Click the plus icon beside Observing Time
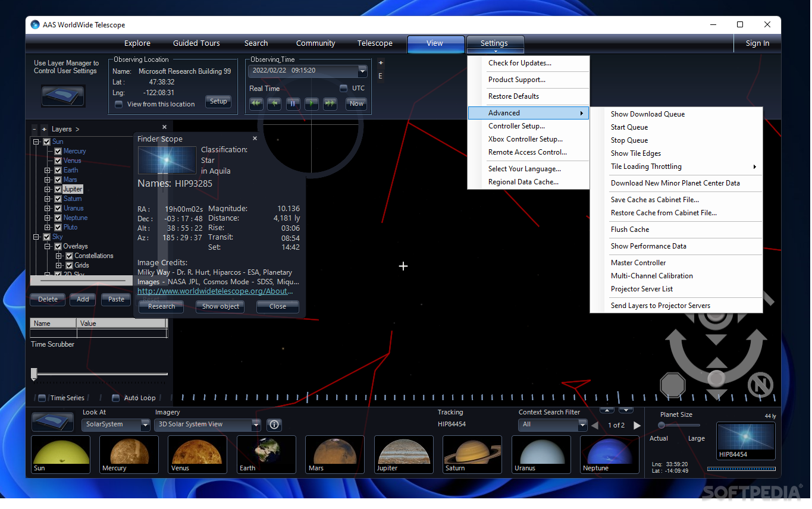 tap(381, 62)
